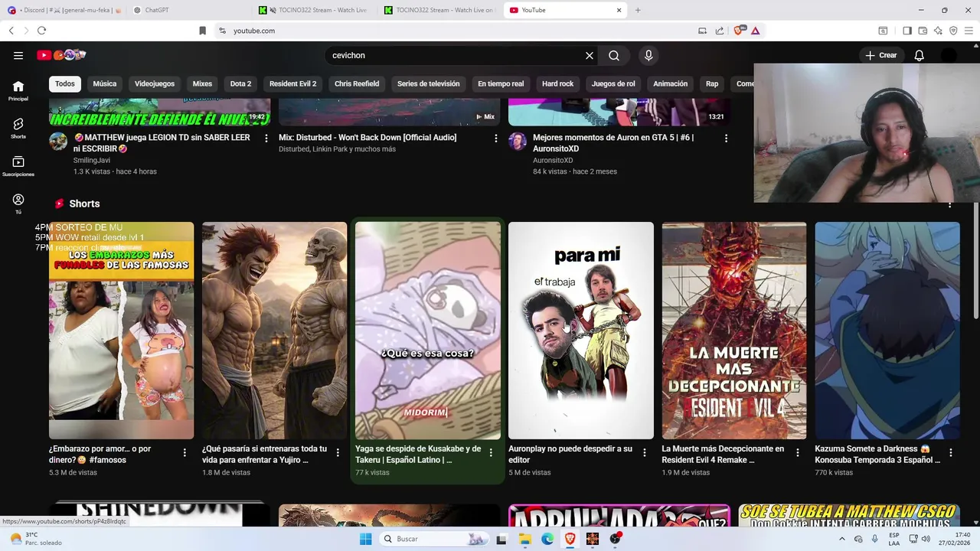980x551 pixels.
Task: Open the Kazuma Konosuba short thumbnail
Action: click(887, 331)
